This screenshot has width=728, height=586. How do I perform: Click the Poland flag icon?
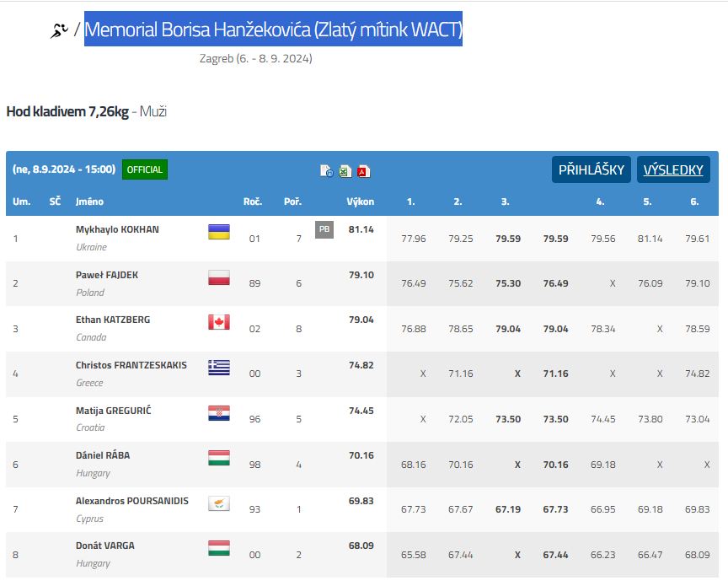point(219,277)
